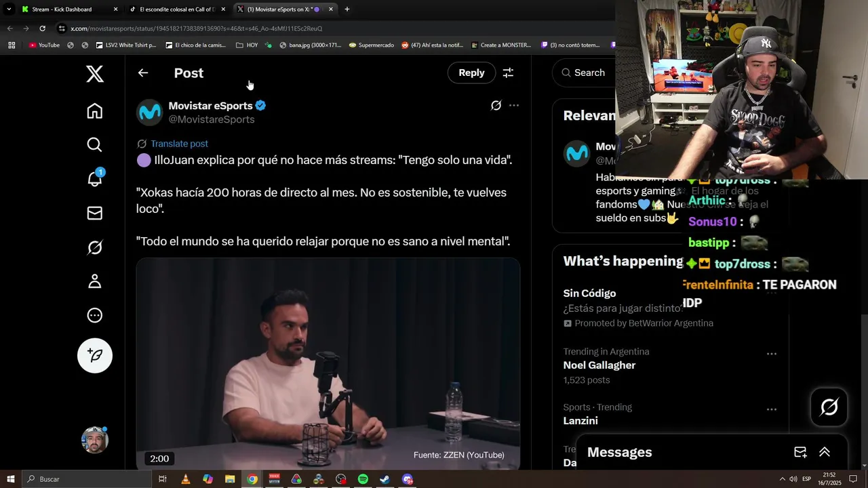Open Explore search icon in sidebar

click(x=95, y=144)
